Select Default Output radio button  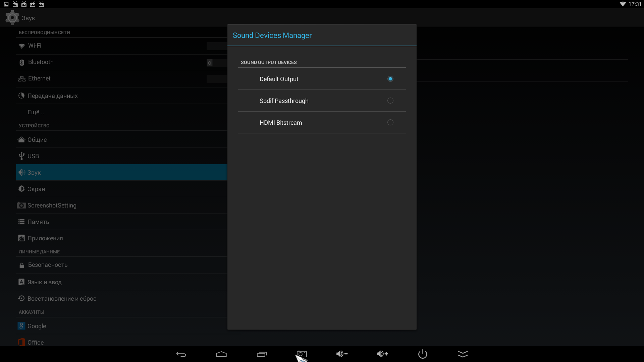tap(390, 79)
